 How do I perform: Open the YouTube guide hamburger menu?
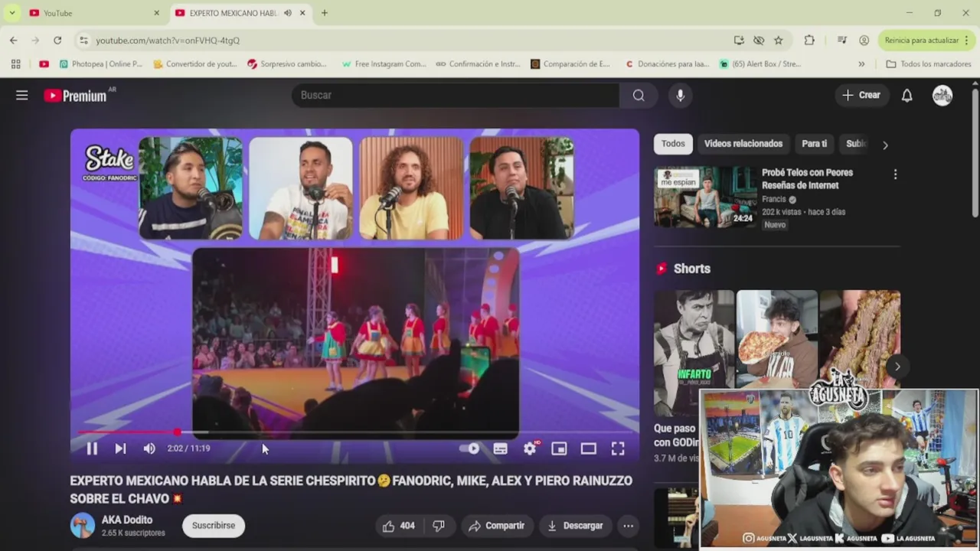coord(21,95)
